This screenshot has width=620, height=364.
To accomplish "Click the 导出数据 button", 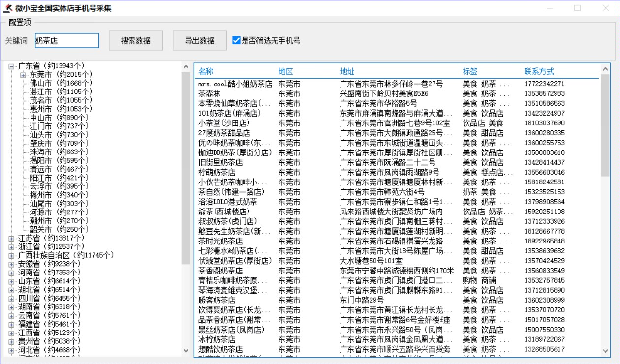I will (199, 40).
